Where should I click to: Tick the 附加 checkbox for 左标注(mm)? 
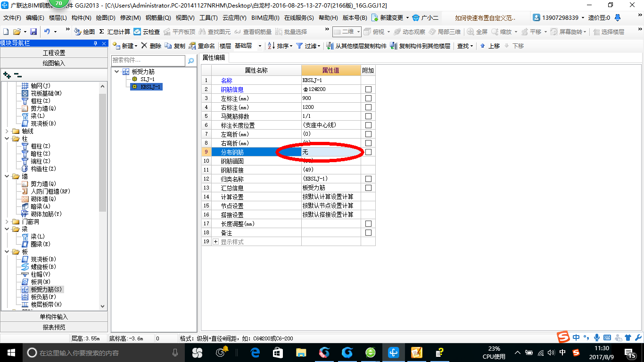coord(368,98)
